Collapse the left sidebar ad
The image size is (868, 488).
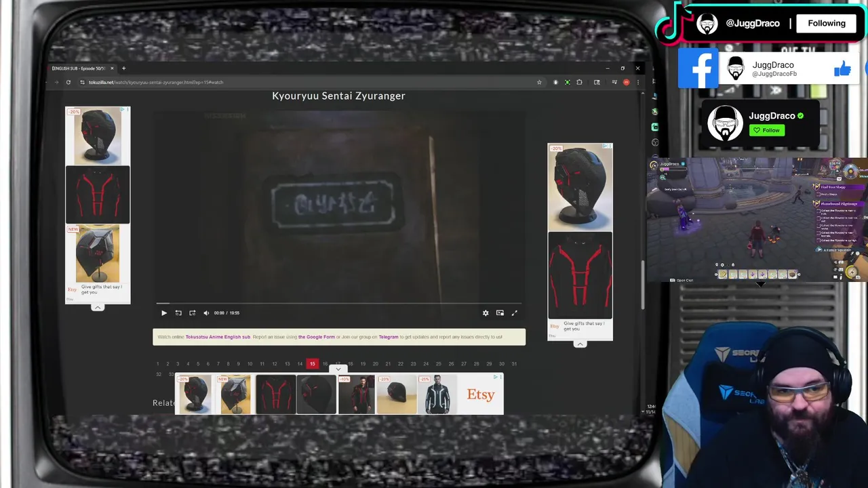click(98, 308)
